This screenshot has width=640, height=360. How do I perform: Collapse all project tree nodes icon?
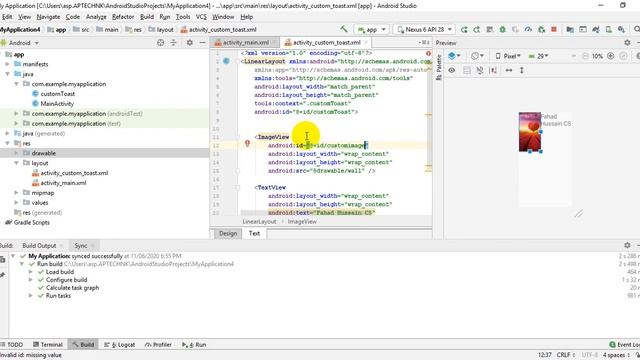pyautogui.click(x=173, y=42)
